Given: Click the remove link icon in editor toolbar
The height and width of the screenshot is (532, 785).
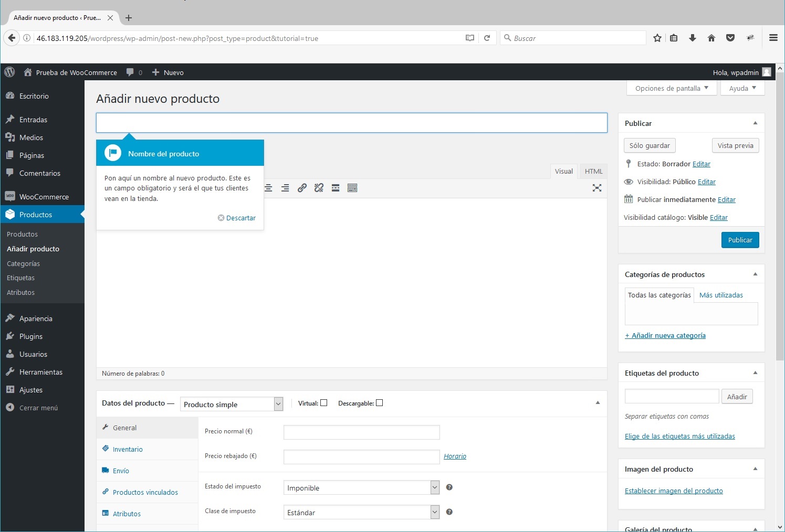Looking at the screenshot, I should (319, 188).
